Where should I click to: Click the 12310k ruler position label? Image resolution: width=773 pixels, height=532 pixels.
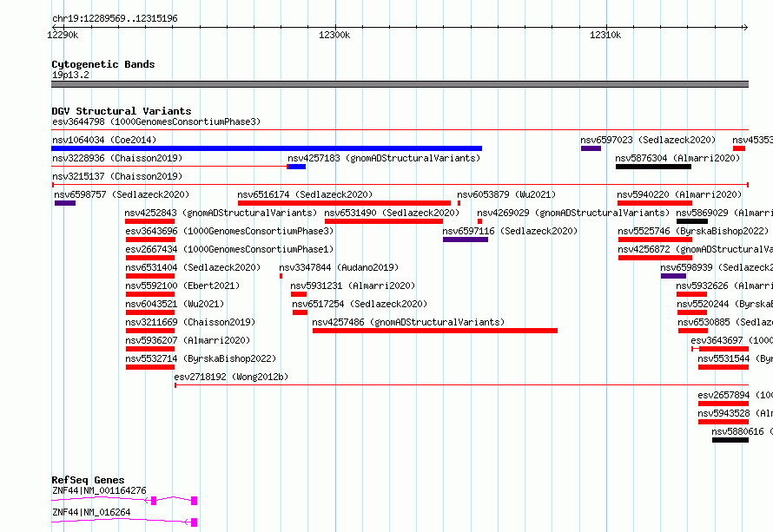(605, 35)
